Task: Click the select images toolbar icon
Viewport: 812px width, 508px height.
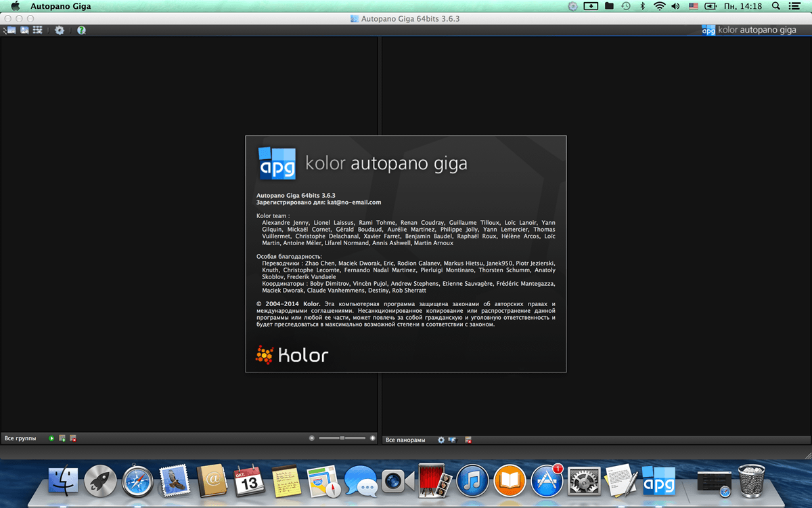Action: click(24, 30)
